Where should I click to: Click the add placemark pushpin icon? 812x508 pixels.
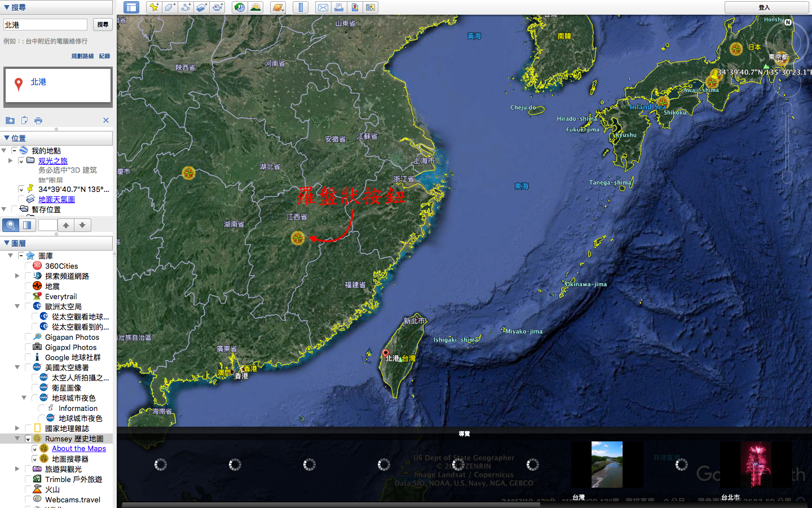pos(153,7)
